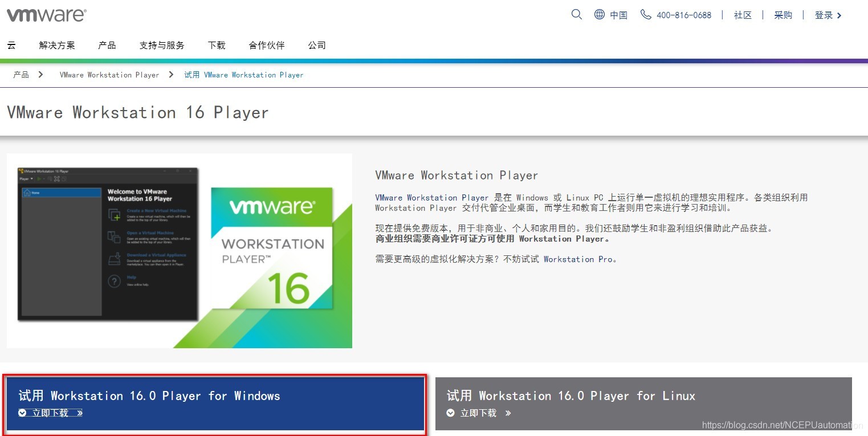The image size is (868, 436).
Task: Open the Workstation Pro link
Action: pos(578,259)
